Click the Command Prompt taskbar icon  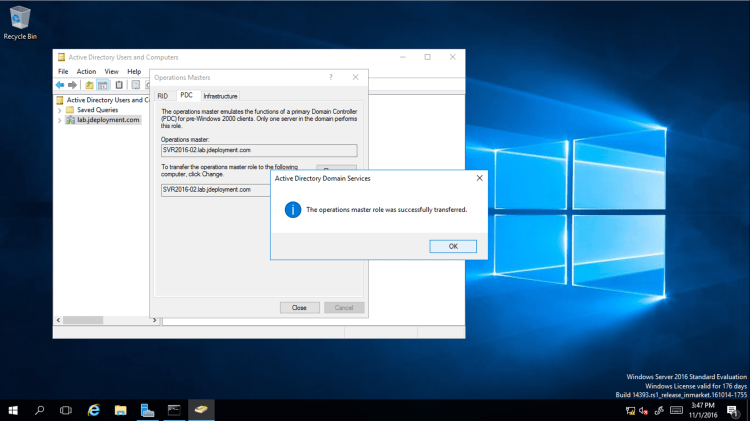(x=174, y=410)
